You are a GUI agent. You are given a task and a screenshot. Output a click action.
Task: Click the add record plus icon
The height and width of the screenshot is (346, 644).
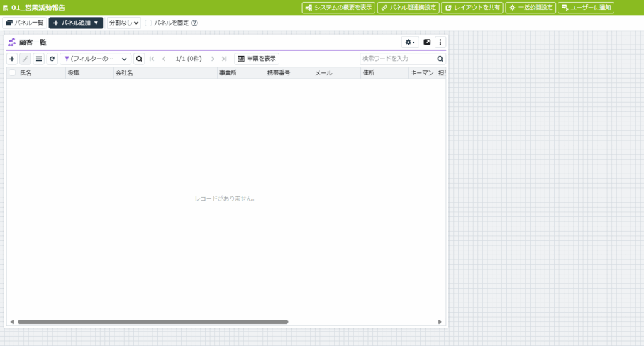(x=12, y=59)
